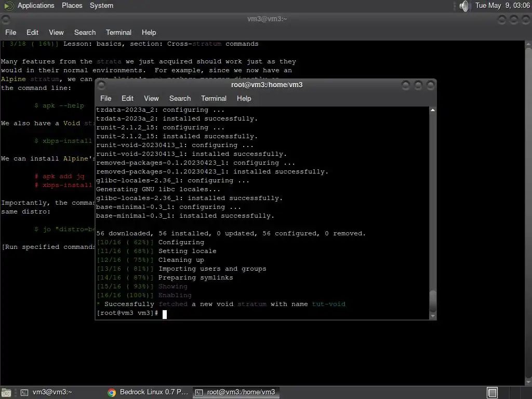Click scroll-up arrow in root@vm3 terminal scrollbar

coord(433,110)
